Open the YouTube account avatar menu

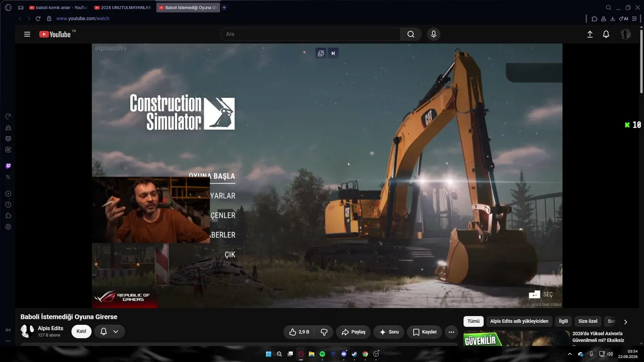click(625, 34)
